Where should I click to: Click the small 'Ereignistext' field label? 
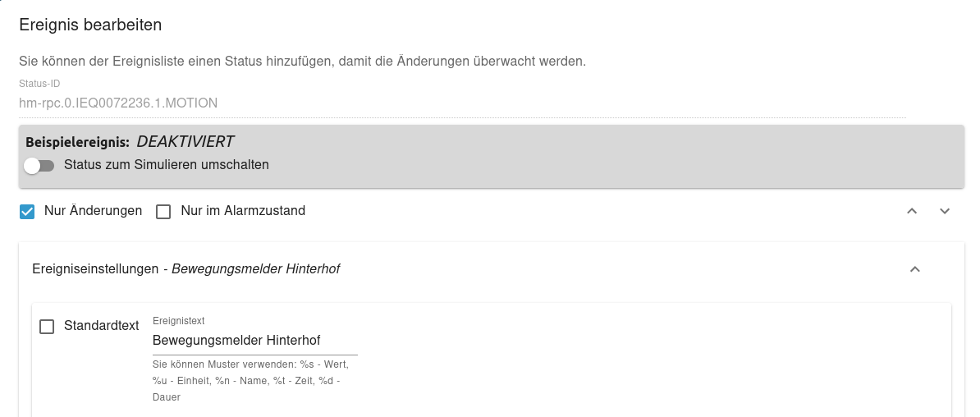[x=179, y=321]
